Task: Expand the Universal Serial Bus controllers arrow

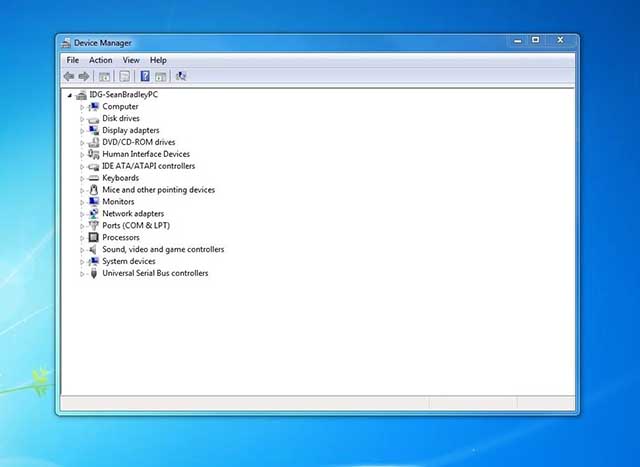Action: (x=82, y=274)
